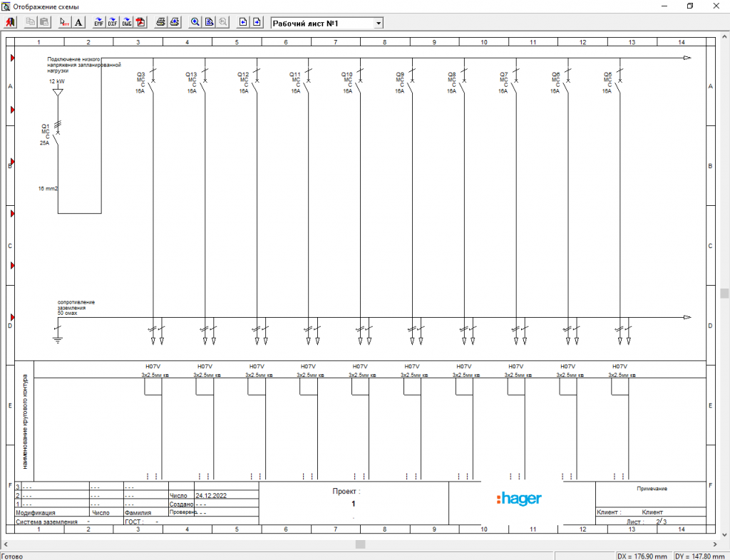Export the schematic as EMF

[x=99, y=23]
